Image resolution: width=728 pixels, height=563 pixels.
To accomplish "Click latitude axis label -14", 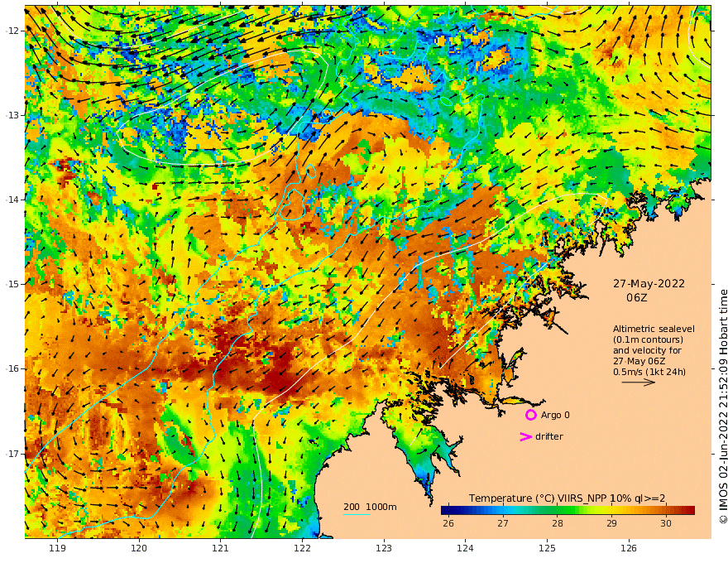I will [12, 200].
